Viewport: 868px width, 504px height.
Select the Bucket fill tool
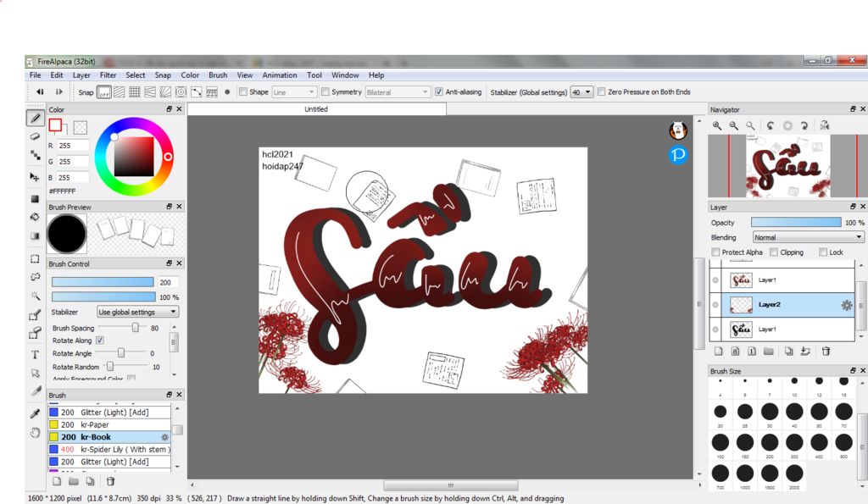[x=35, y=217]
